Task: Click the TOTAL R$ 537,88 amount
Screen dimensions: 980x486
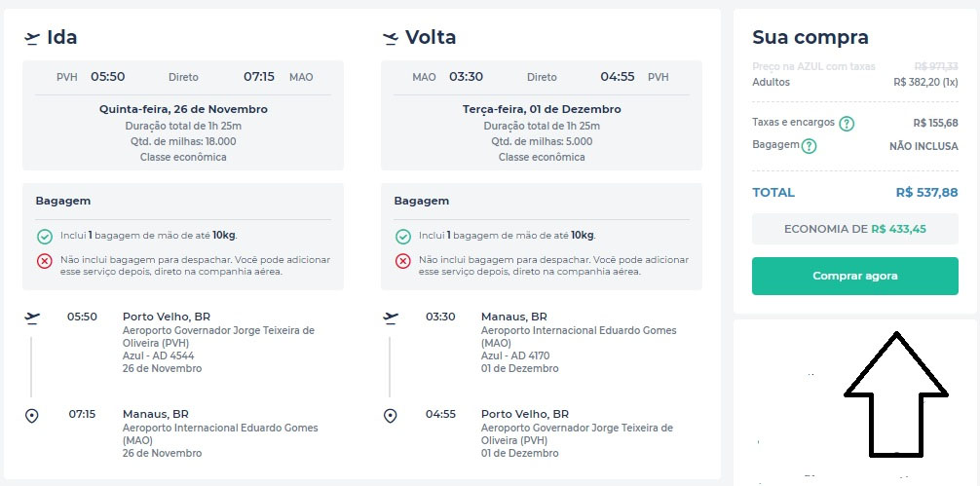Action: (x=926, y=193)
